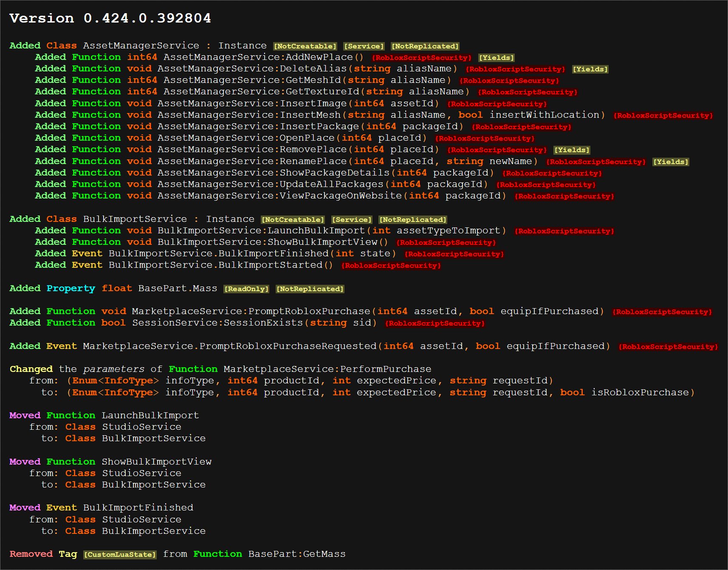Select the [Yields] tag on the RenamePlace row
The image size is (728, 570).
(671, 162)
